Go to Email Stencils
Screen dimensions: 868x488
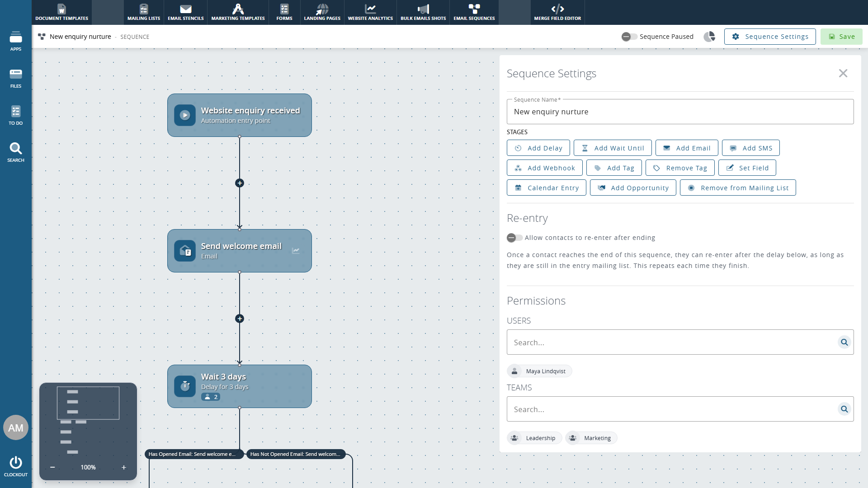click(x=186, y=12)
